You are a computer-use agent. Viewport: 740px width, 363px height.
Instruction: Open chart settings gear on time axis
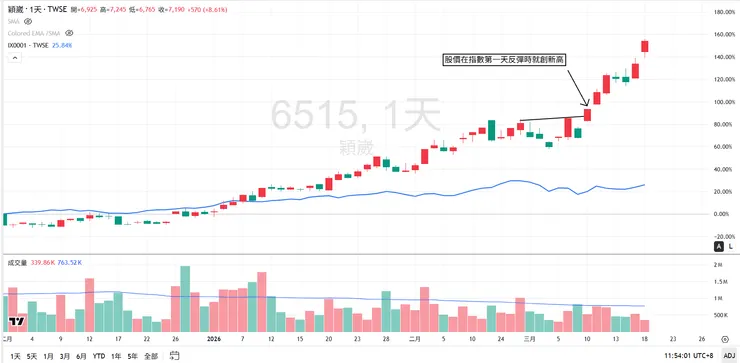(x=724, y=338)
